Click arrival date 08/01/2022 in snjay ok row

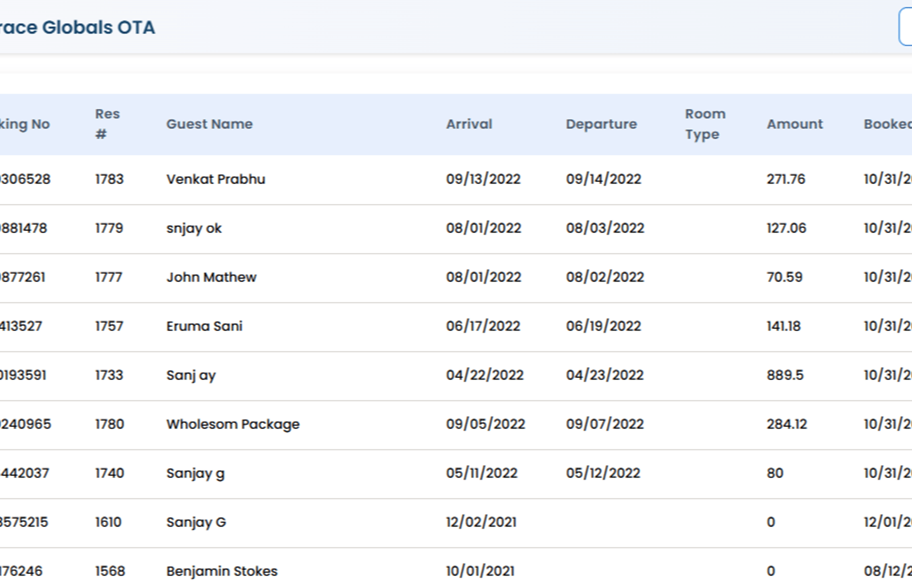[x=483, y=228]
